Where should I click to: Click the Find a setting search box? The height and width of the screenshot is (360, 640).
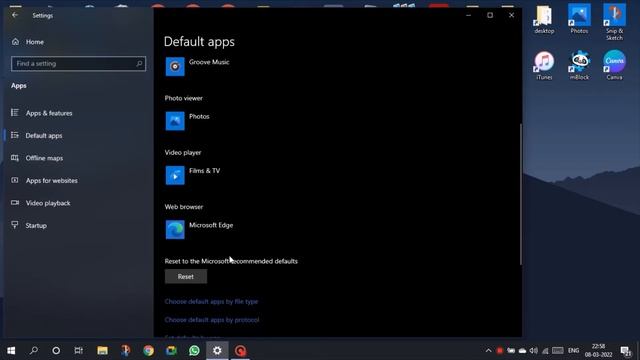[78, 64]
